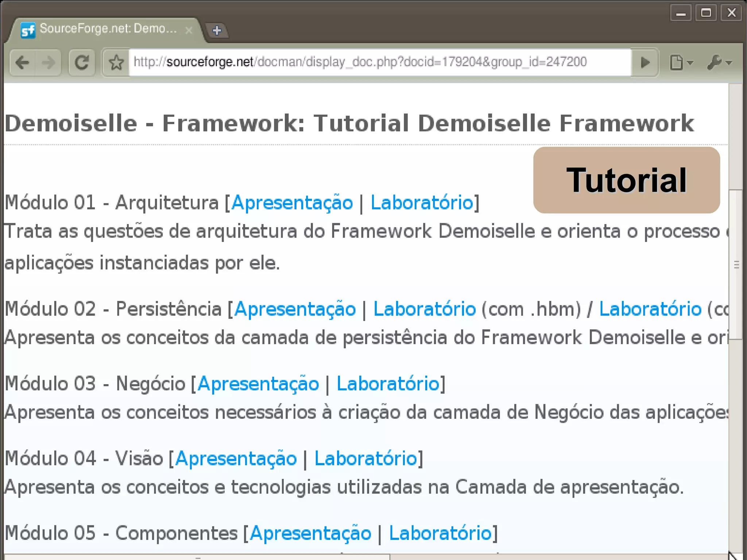Open a new tab with the plus button
The image size is (747, 560).
217,30
